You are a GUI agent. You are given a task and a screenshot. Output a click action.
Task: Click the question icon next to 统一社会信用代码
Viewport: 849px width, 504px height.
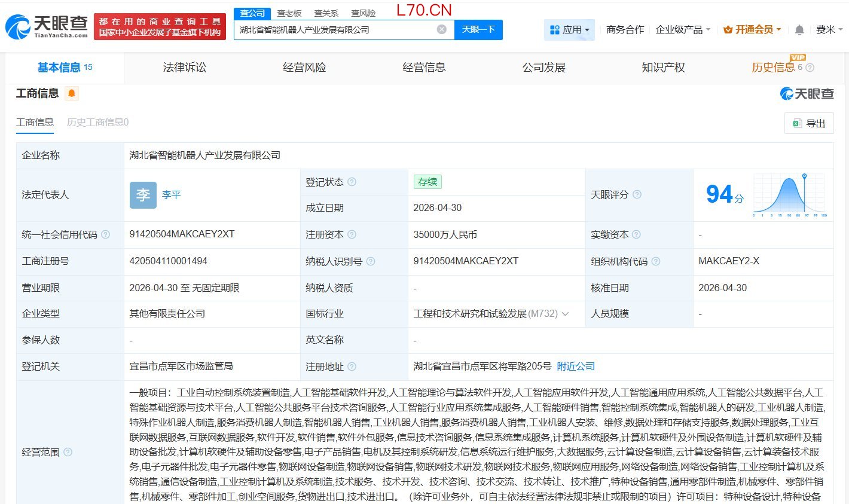[x=105, y=234]
